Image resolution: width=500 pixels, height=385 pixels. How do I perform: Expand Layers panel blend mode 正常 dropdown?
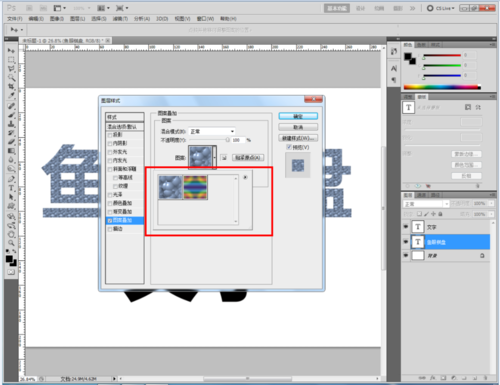[x=426, y=204]
